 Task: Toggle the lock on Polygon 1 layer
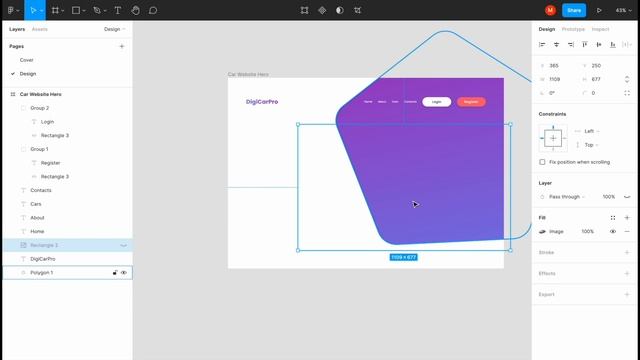coord(115,273)
